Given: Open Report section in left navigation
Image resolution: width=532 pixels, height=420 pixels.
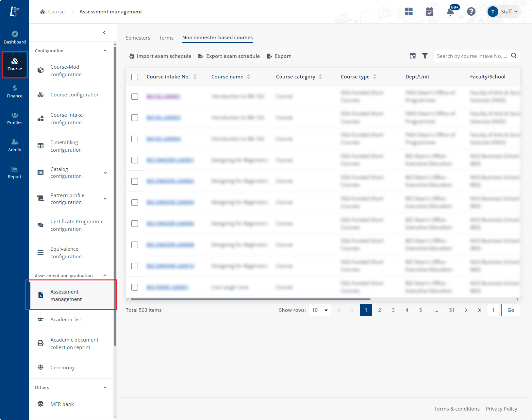Looking at the screenshot, I should pos(15,172).
